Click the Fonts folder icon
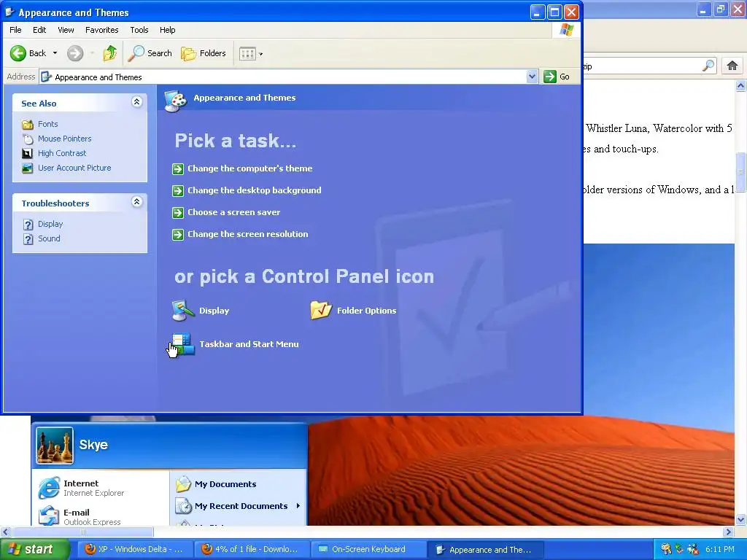747x560 pixels. [x=28, y=125]
